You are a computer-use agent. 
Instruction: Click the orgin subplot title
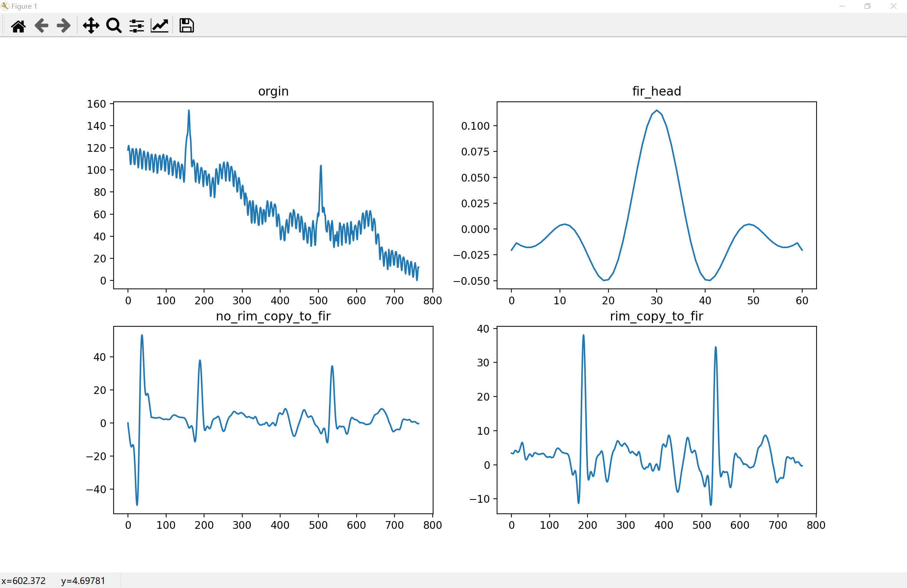273,92
